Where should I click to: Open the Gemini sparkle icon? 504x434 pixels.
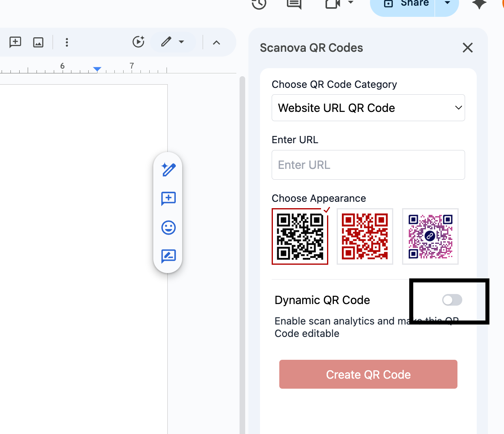[479, 4]
